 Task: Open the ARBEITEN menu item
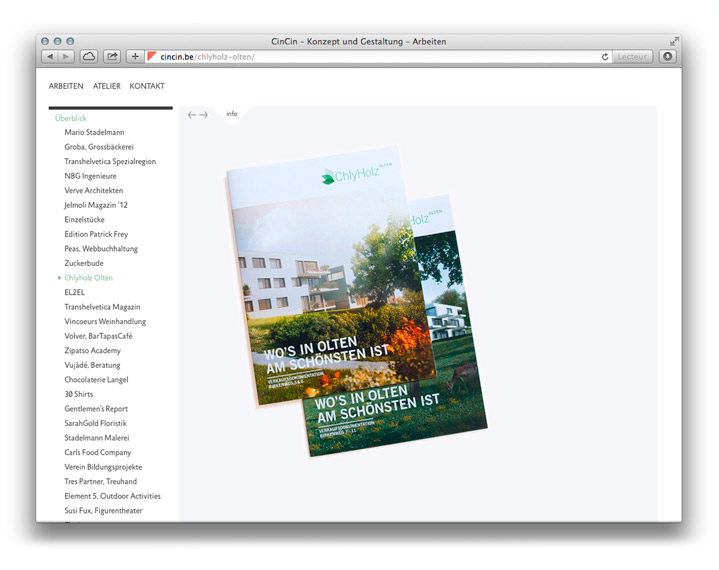pos(66,86)
